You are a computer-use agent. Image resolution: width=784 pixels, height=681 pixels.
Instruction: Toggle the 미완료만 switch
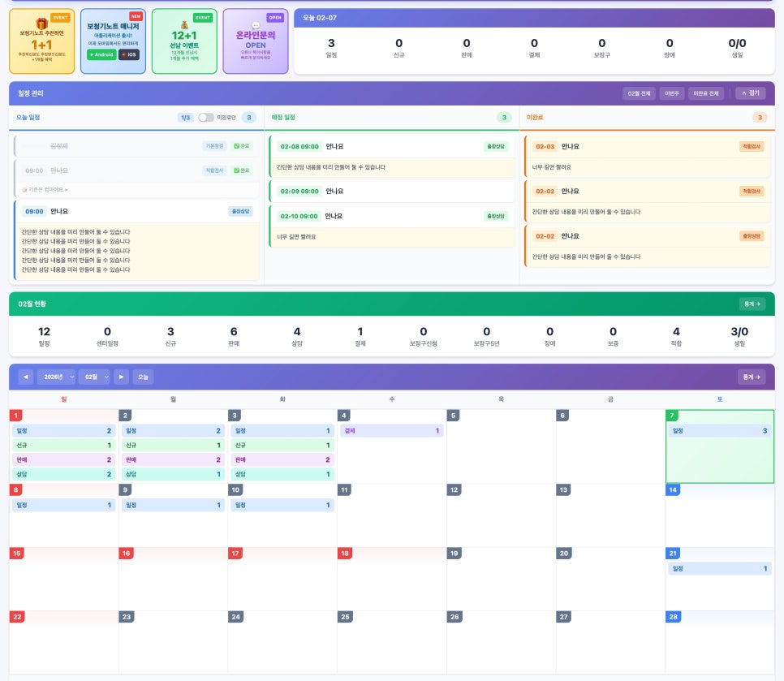206,118
